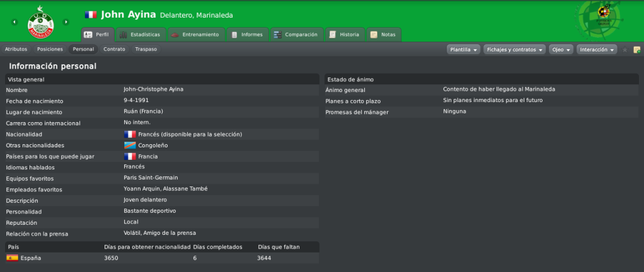Expand the Plantilla dropdown
644x272 pixels.
point(464,49)
